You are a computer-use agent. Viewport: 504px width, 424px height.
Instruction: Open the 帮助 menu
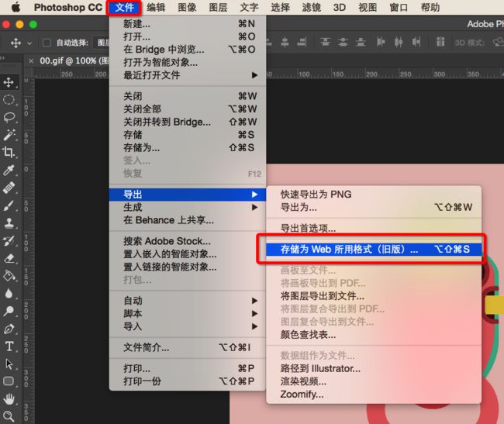coord(430,8)
